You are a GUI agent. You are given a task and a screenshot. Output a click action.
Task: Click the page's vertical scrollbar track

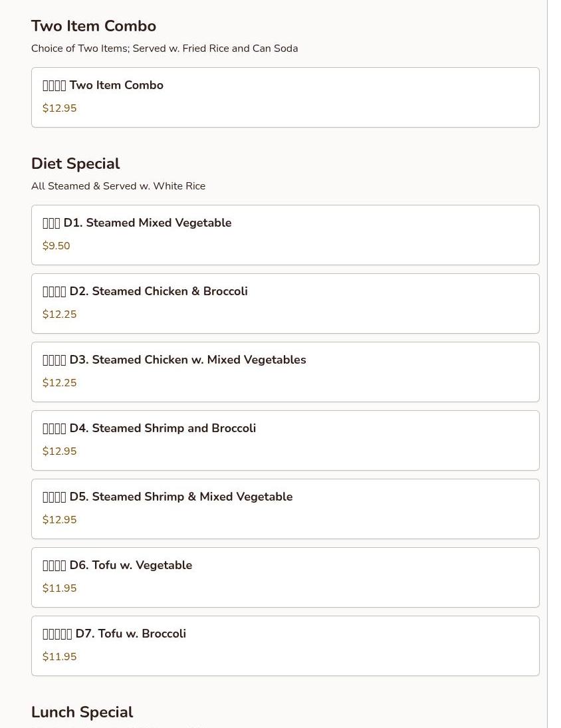554,364
